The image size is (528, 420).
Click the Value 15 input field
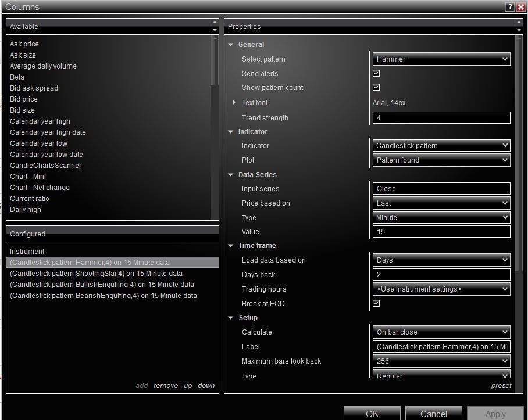[441, 232]
